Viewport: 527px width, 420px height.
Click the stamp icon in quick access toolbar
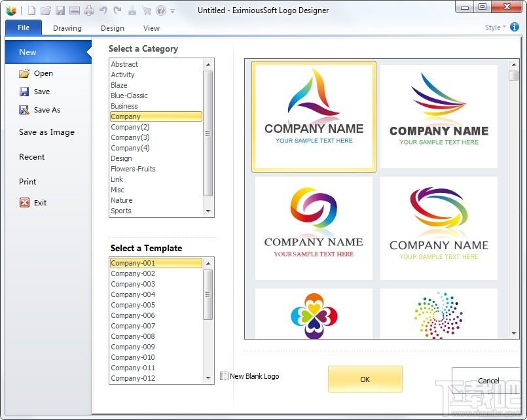(132, 10)
